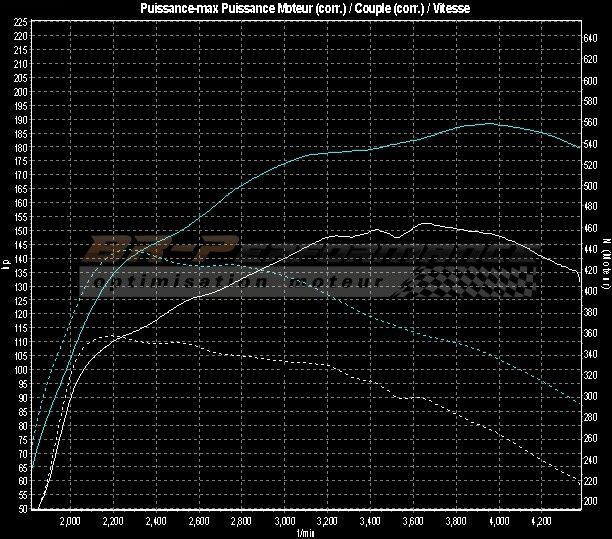Click the 400 value on right axis
The image size is (612, 539).
590,291
